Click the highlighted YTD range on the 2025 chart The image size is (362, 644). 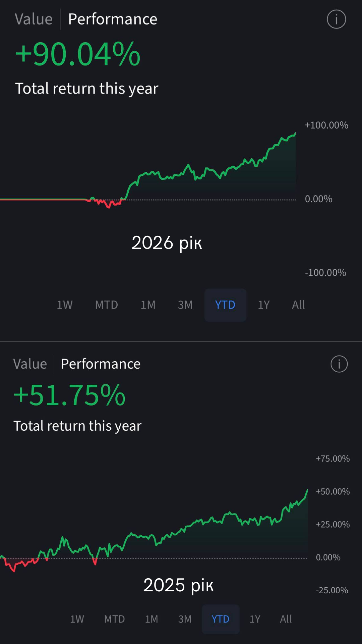[221, 619]
